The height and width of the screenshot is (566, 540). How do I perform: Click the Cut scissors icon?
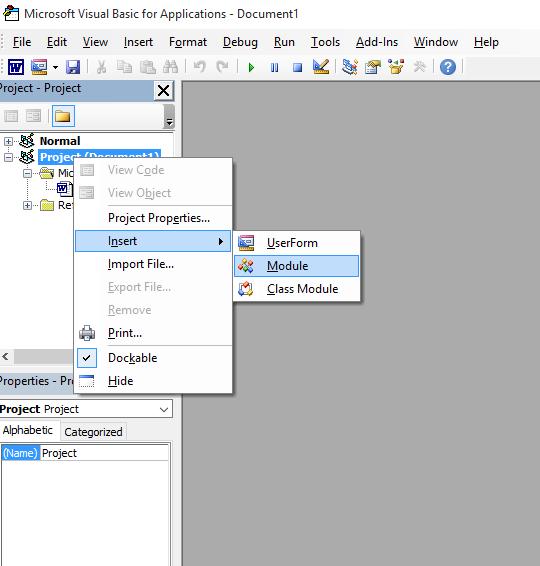(101, 67)
